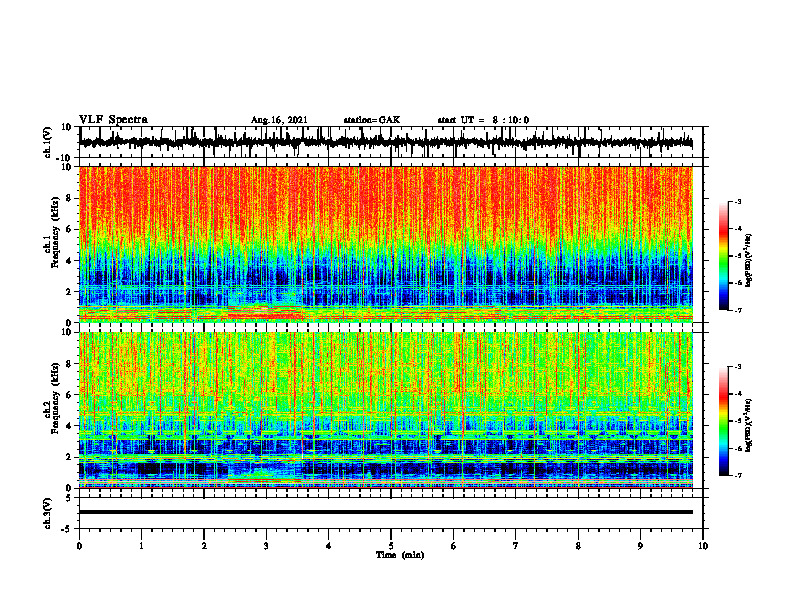
Task: Click the "-3" value on the upper colorbar
Action: [x=738, y=201]
